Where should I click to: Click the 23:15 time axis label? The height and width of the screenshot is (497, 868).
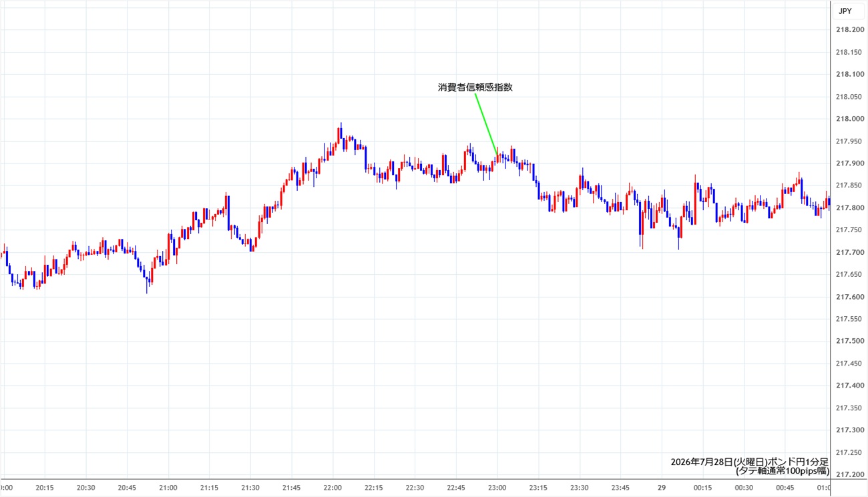[x=538, y=488]
